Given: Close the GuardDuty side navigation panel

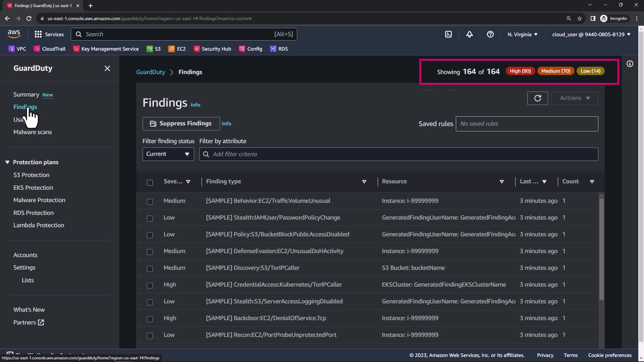Looking at the screenshot, I should (107, 68).
